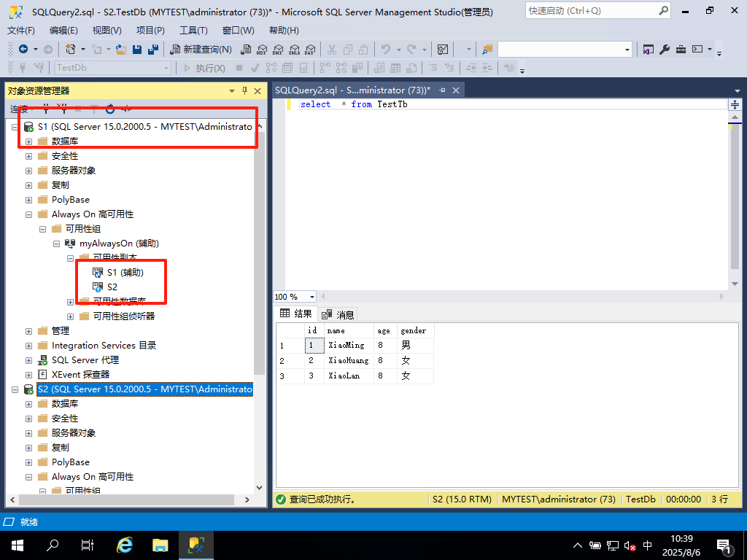Click the gender column header

coord(415,330)
